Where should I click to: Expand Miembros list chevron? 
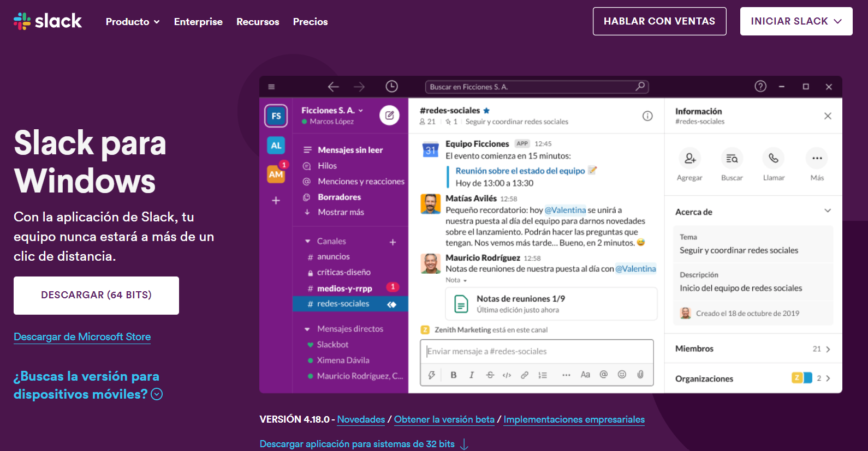tap(828, 349)
